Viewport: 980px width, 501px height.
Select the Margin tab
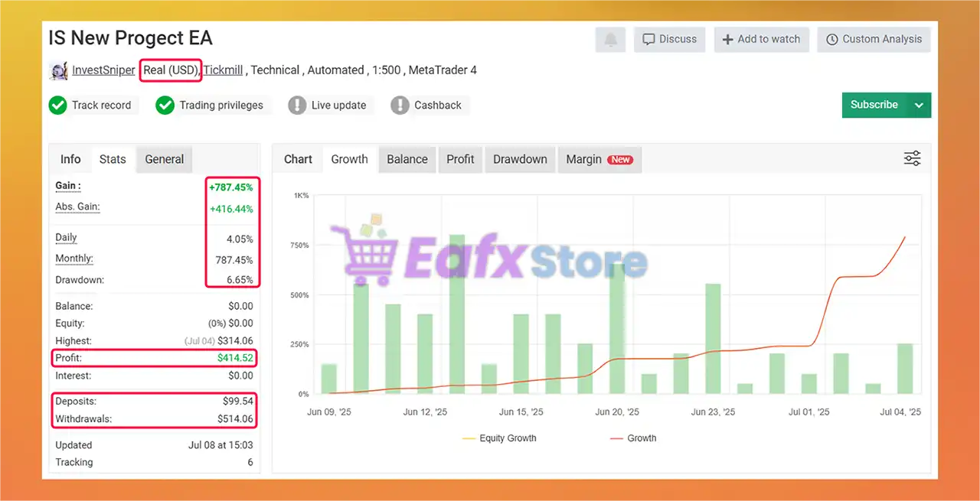pyautogui.click(x=599, y=159)
